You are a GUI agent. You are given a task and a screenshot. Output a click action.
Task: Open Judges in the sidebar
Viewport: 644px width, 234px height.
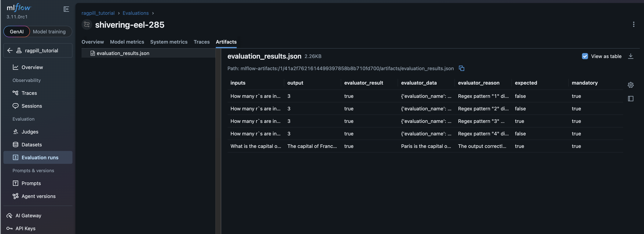(x=30, y=132)
